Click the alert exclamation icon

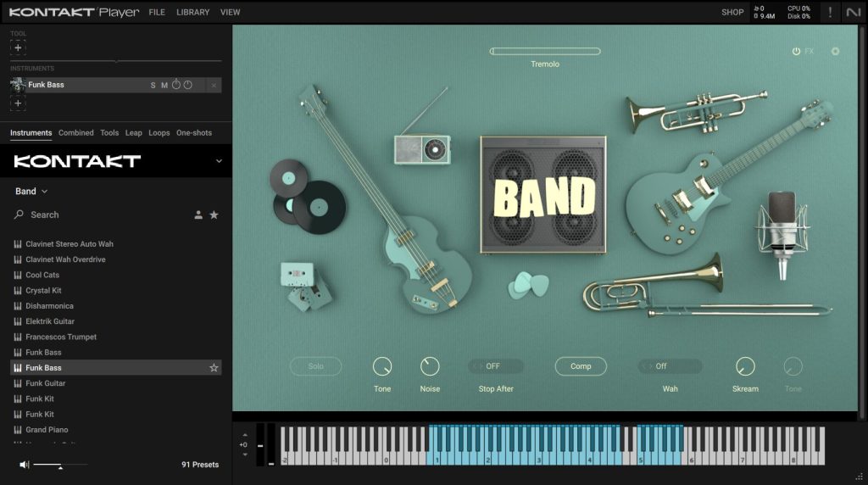830,12
